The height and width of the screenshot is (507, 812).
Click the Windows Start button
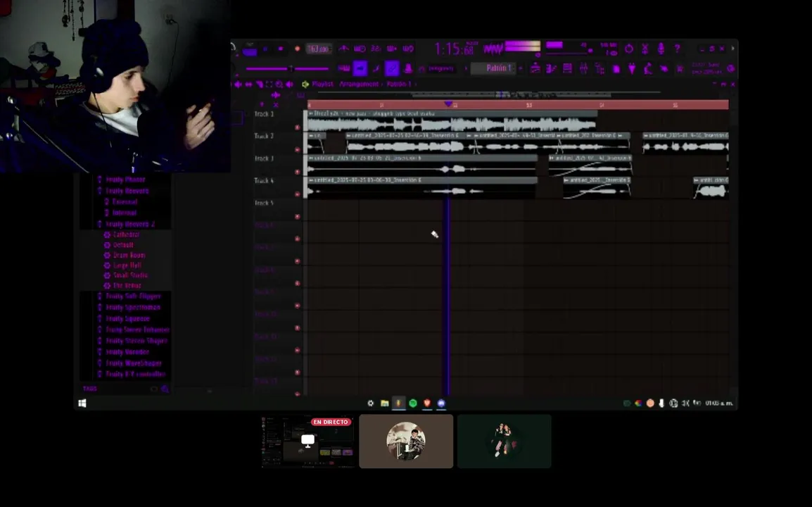(x=82, y=403)
